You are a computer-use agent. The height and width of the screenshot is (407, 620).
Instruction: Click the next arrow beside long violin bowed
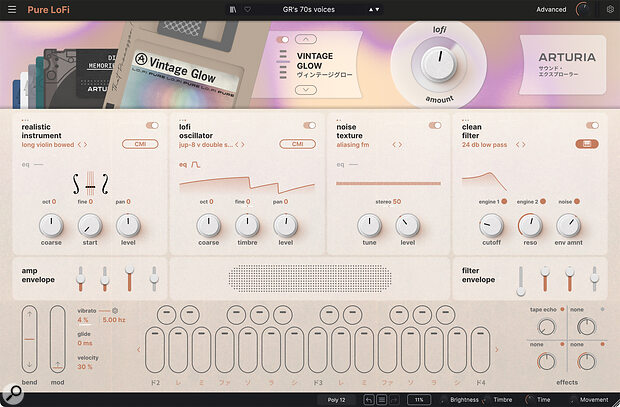click(85, 145)
